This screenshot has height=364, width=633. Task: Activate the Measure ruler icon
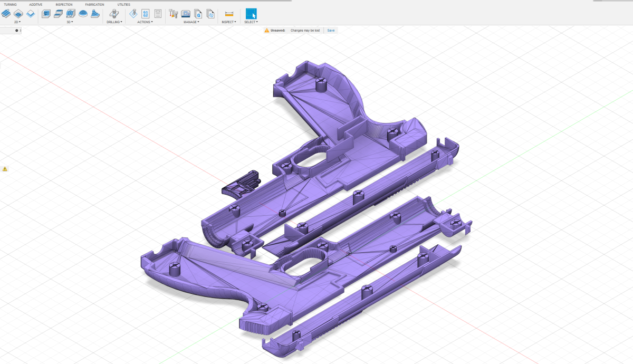[229, 14]
